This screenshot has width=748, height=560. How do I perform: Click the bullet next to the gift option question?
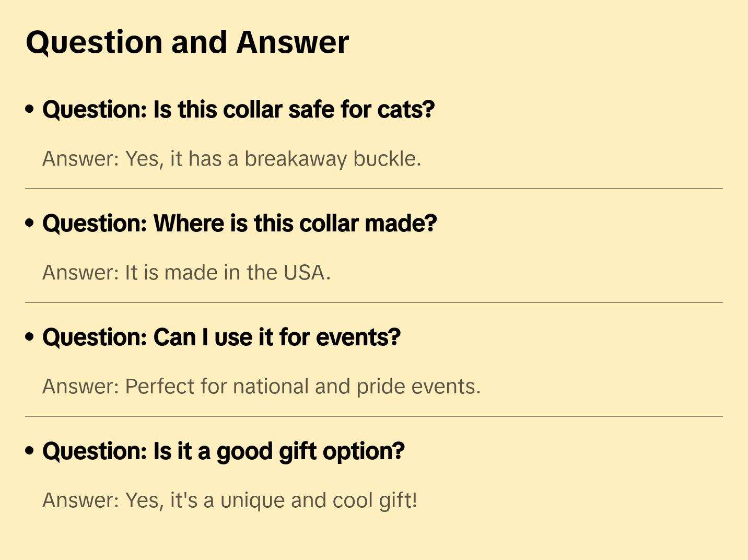coord(30,451)
